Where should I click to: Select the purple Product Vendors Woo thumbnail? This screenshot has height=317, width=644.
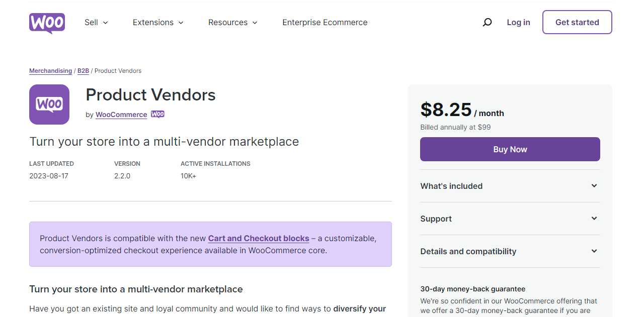[x=49, y=104]
